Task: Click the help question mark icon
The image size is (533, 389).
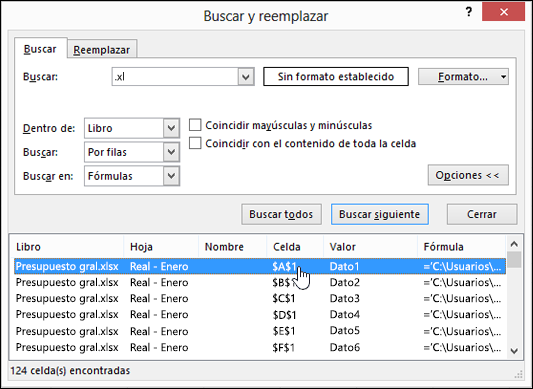Action: [x=469, y=12]
